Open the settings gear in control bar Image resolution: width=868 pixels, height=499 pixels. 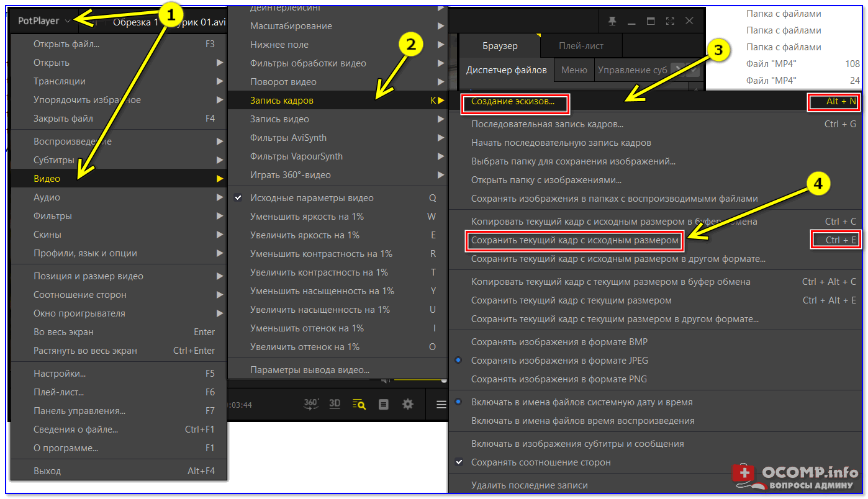[407, 405]
